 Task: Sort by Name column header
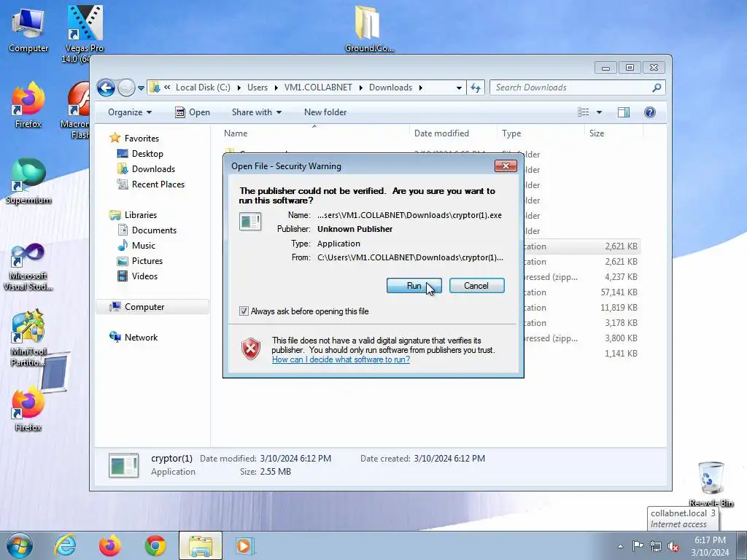click(314, 133)
